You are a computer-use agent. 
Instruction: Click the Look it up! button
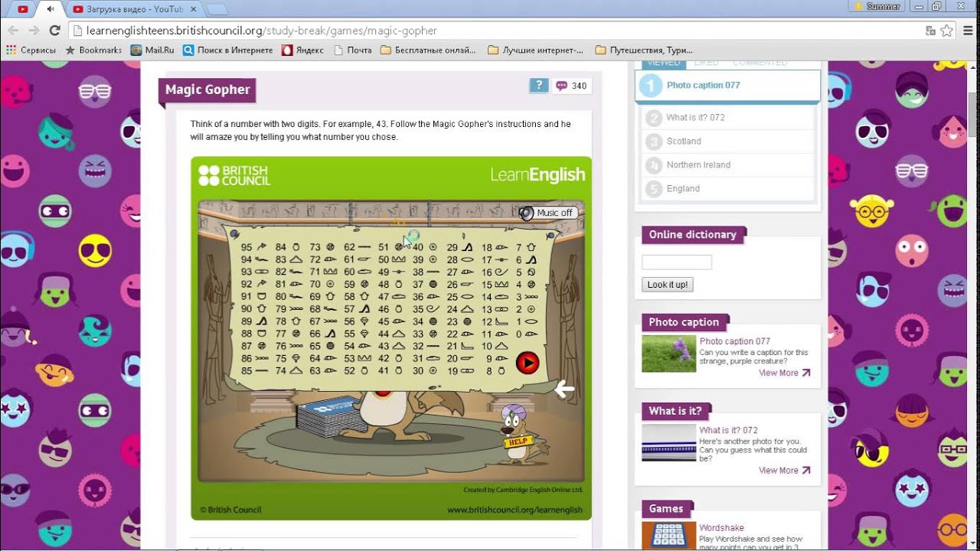pos(668,285)
